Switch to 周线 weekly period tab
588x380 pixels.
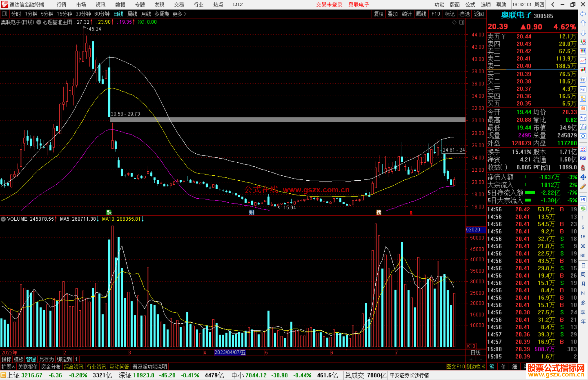132,14
